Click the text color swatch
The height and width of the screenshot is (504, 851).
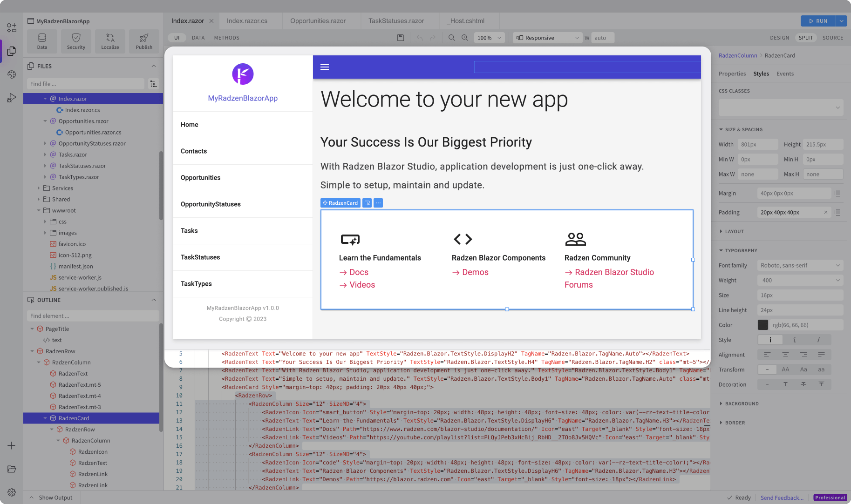point(763,325)
